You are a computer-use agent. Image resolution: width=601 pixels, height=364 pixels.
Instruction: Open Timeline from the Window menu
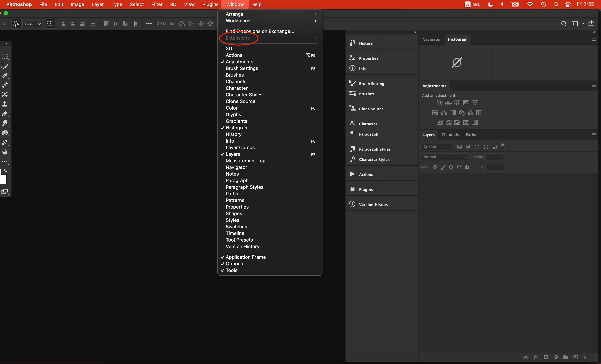pos(235,233)
